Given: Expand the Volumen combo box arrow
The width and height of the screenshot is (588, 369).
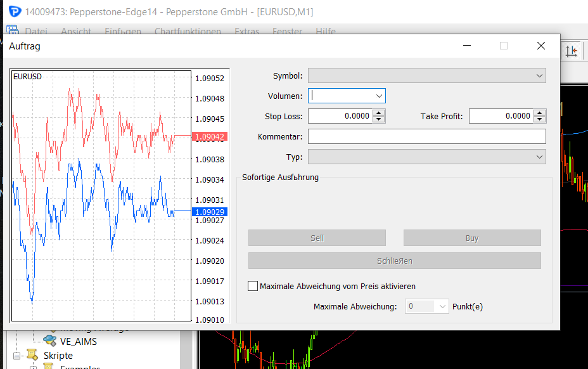Looking at the screenshot, I should (x=379, y=96).
